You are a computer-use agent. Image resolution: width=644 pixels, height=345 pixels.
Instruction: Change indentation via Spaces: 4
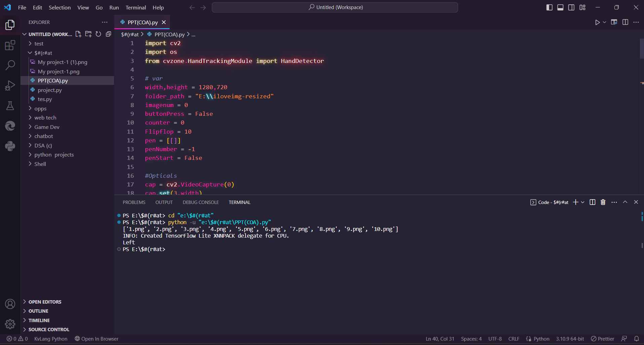471,339
